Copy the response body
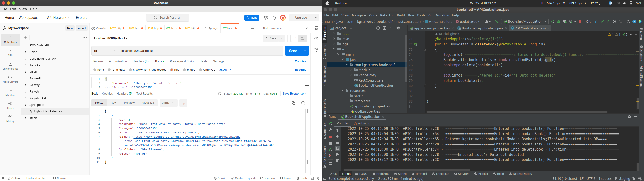The image size is (644, 181). point(294,103)
